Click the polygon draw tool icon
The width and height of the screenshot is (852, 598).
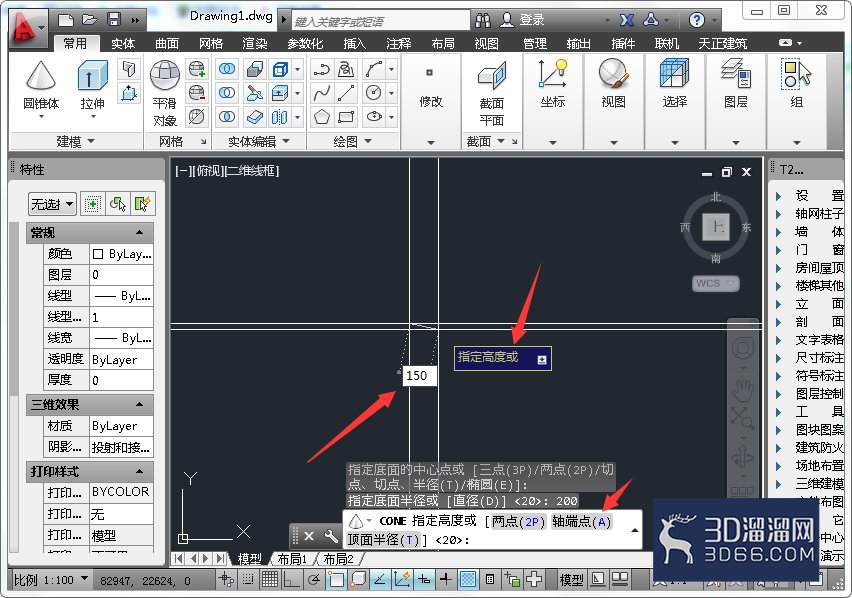tap(322, 117)
